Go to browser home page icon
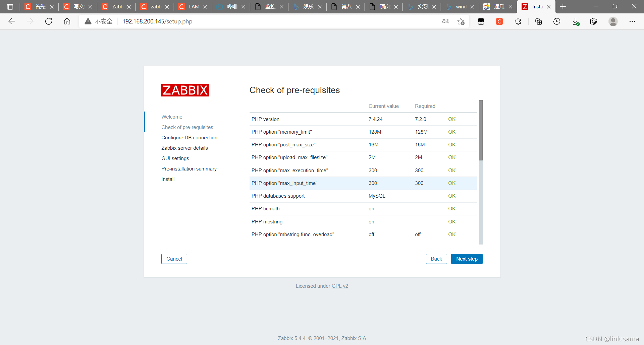Image resolution: width=644 pixels, height=345 pixels. pyautogui.click(x=67, y=21)
